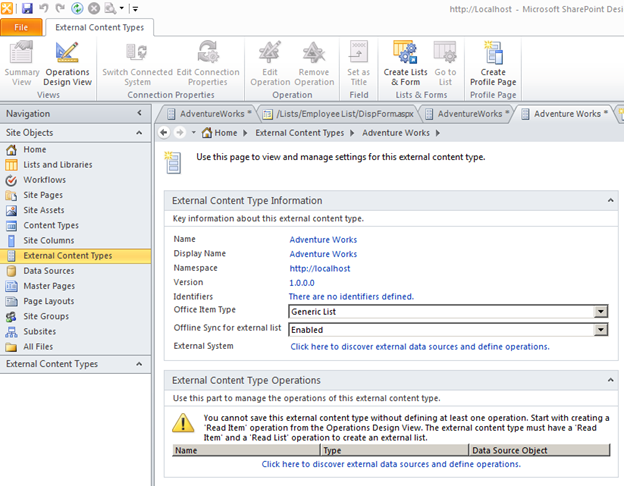Click the Forward navigation arrow in breadcrumb bar
The width and height of the screenshot is (624, 486).
click(180, 133)
